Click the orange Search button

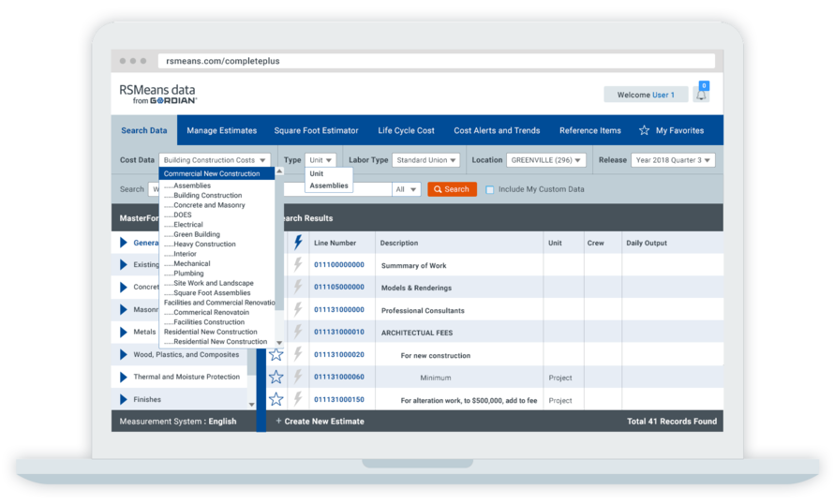coord(452,189)
